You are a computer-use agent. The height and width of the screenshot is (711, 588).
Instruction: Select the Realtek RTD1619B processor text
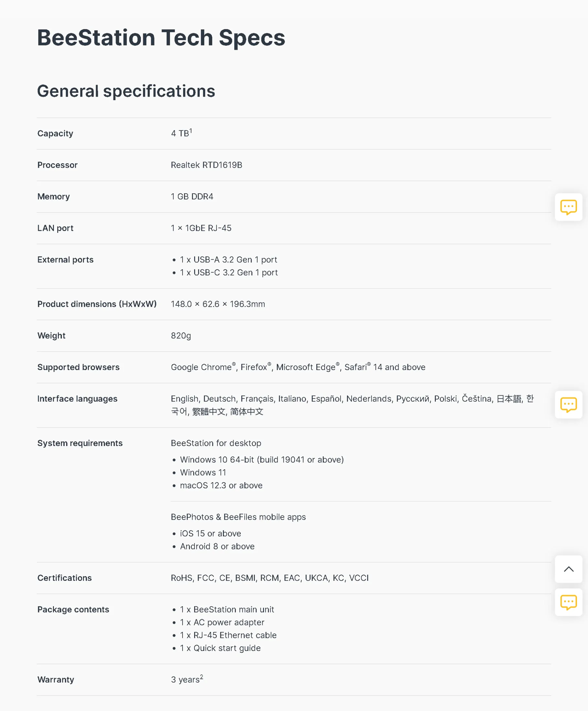coord(206,165)
